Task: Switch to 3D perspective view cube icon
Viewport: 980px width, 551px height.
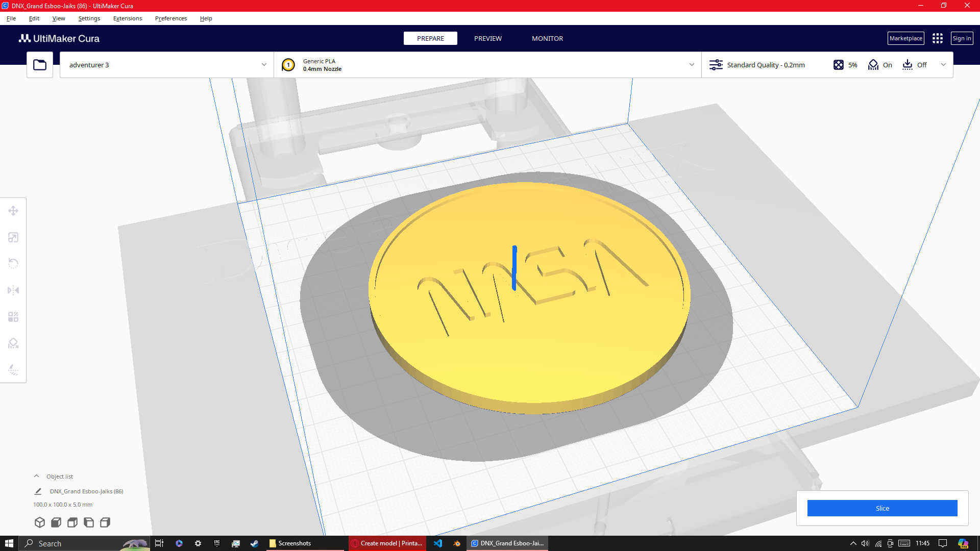Action: pos(40,522)
